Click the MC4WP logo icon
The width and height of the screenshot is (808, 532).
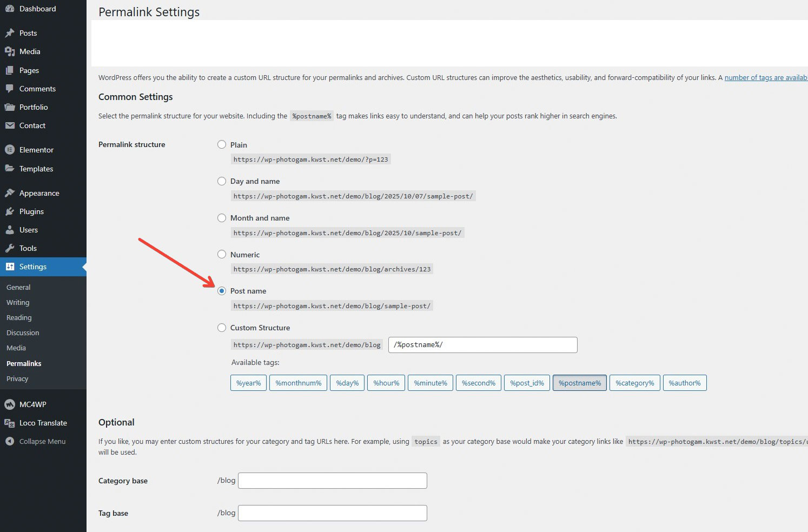point(10,404)
